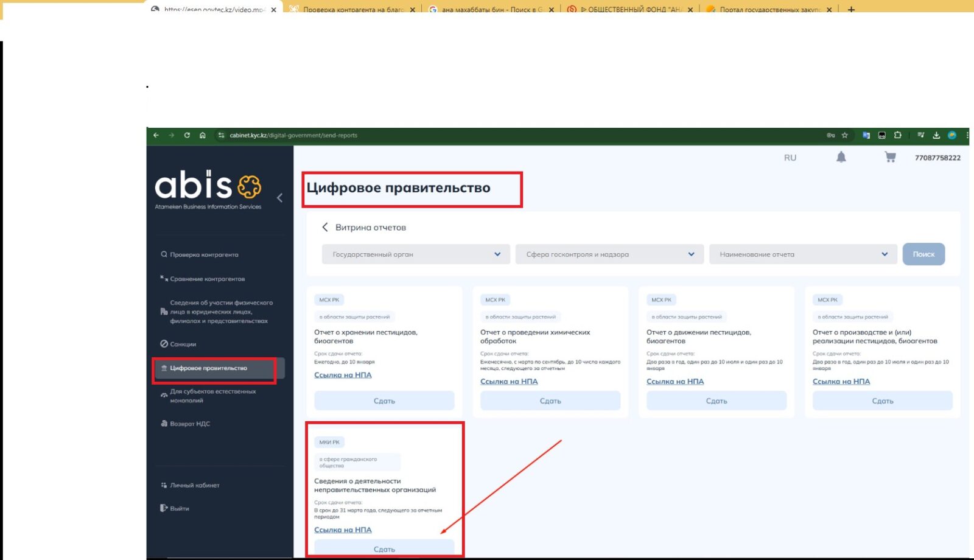Click the back arrow beside Витрина отчетов
The height and width of the screenshot is (560, 974).
(x=325, y=227)
